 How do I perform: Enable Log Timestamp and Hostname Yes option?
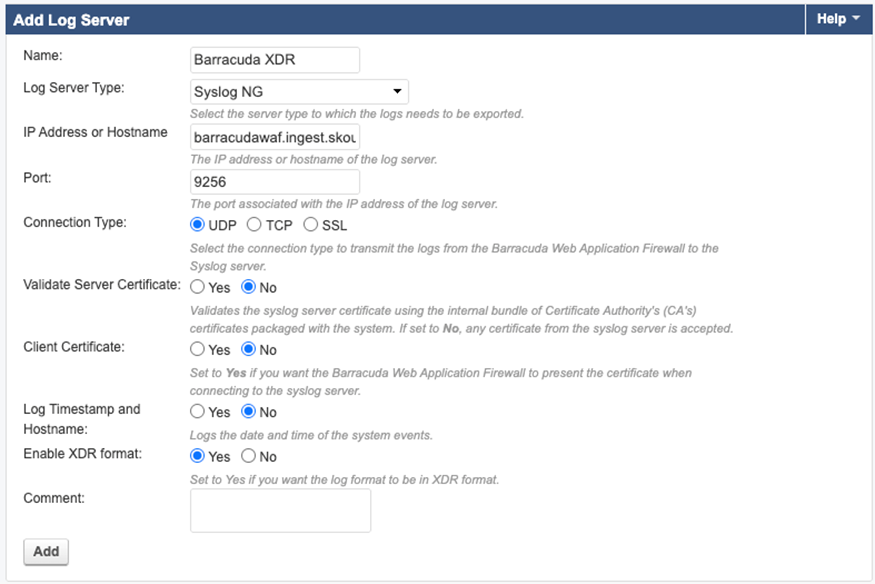pos(198,412)
